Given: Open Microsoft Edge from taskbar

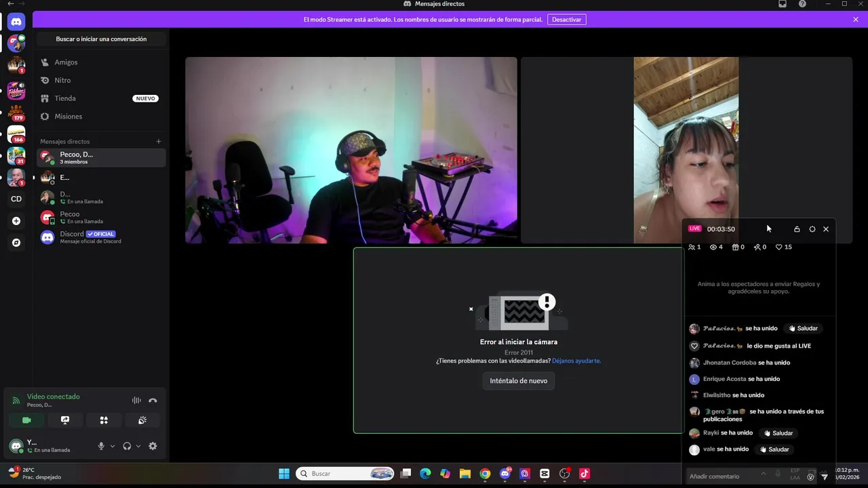Looking at the screenshot, I should pyautogui.click(x=425, y=474).
